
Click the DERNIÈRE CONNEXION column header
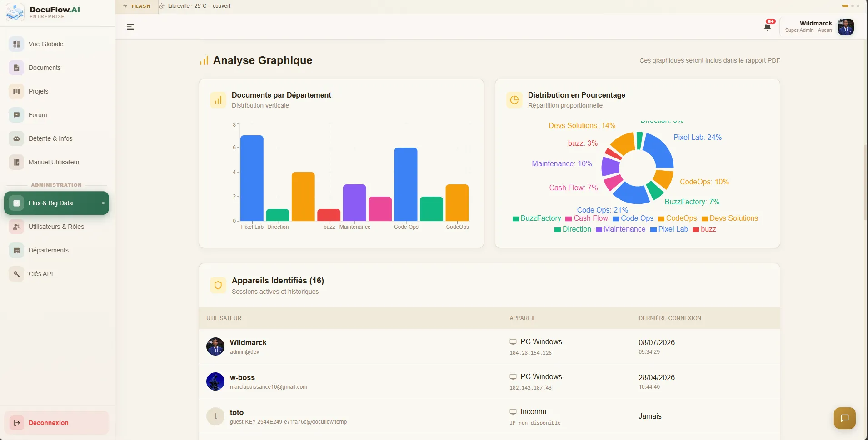[x=670, y=318]
